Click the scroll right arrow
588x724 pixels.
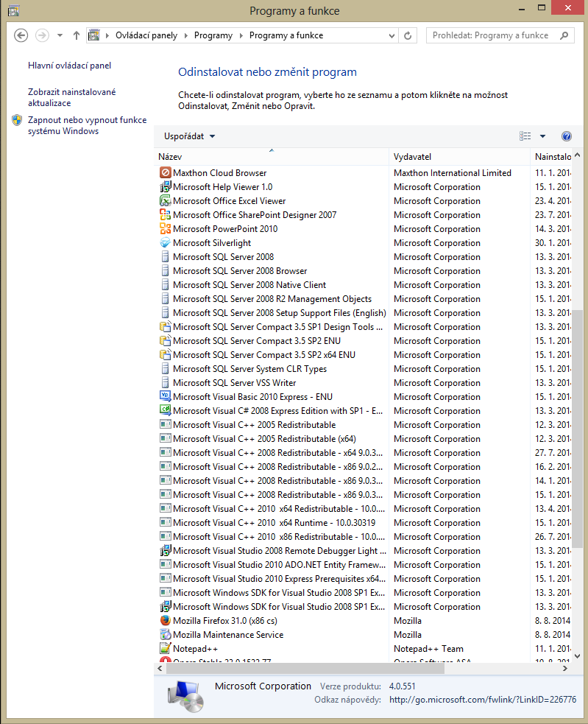pos(565,668)
